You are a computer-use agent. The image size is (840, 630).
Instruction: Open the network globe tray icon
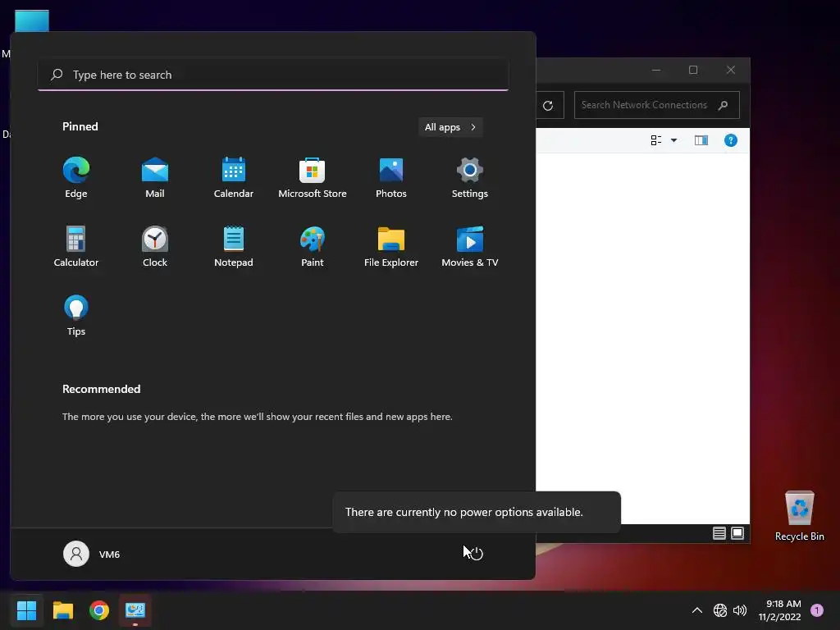click(720, 610)
